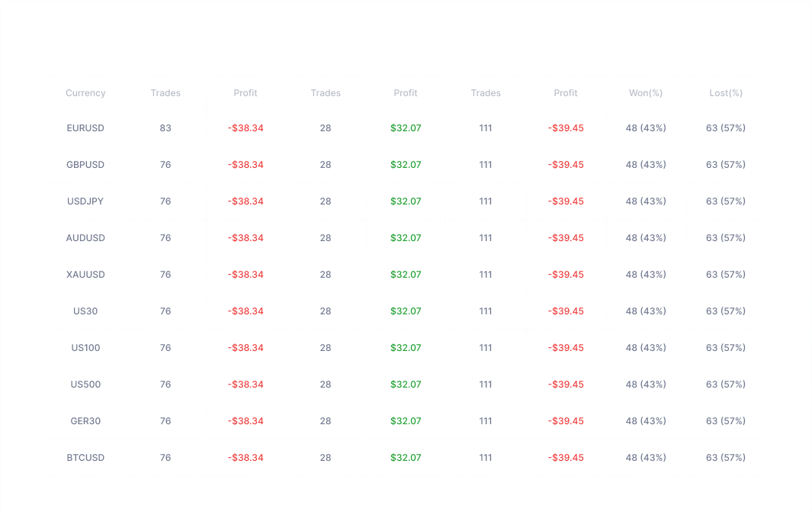Screen dimensions: 812x515
Task: Select the XAUUSD currency row label
Action: pos(85,275)
